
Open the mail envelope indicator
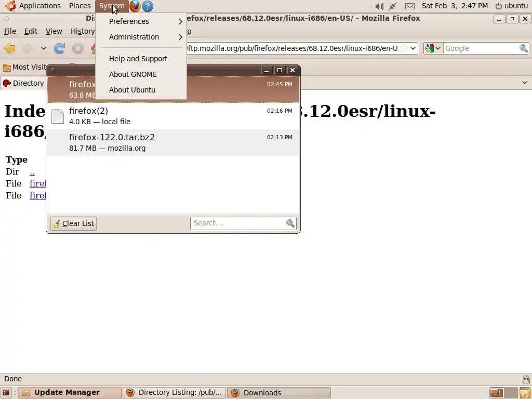(410, 6)
